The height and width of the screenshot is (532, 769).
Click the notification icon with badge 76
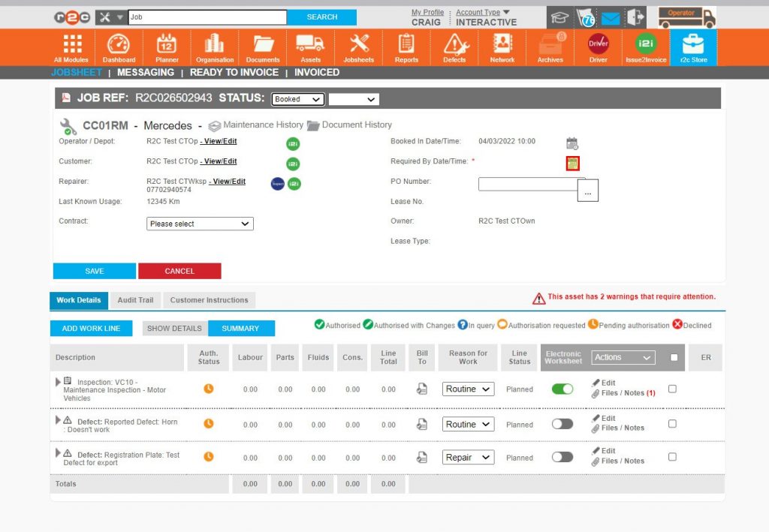[x=586, y=18]
